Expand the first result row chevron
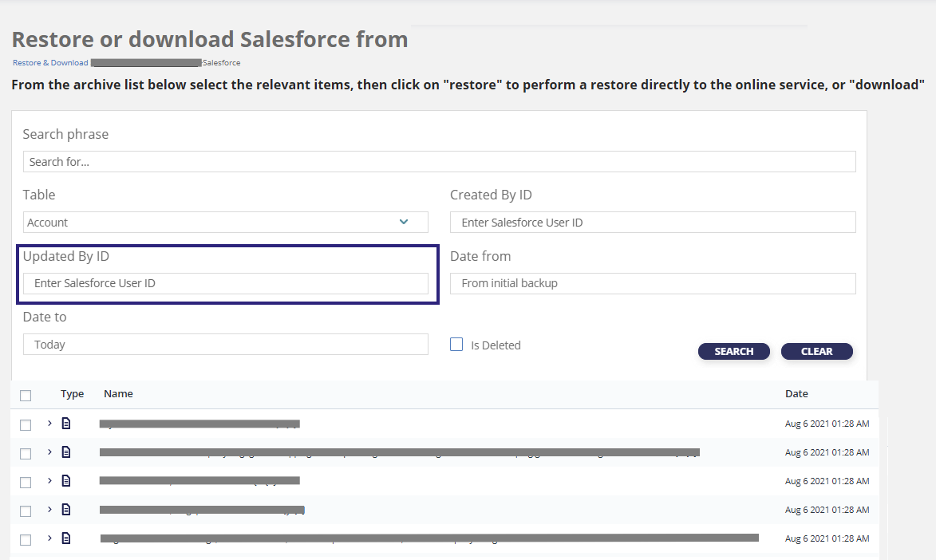This screenshot has height=560, width=936. (x=49, y=424)
